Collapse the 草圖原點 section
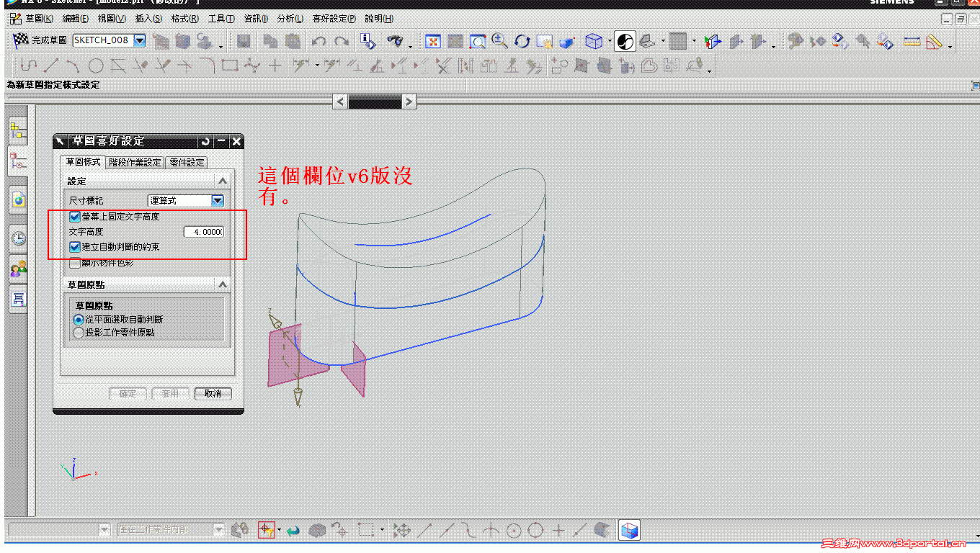 coord(223,285)
